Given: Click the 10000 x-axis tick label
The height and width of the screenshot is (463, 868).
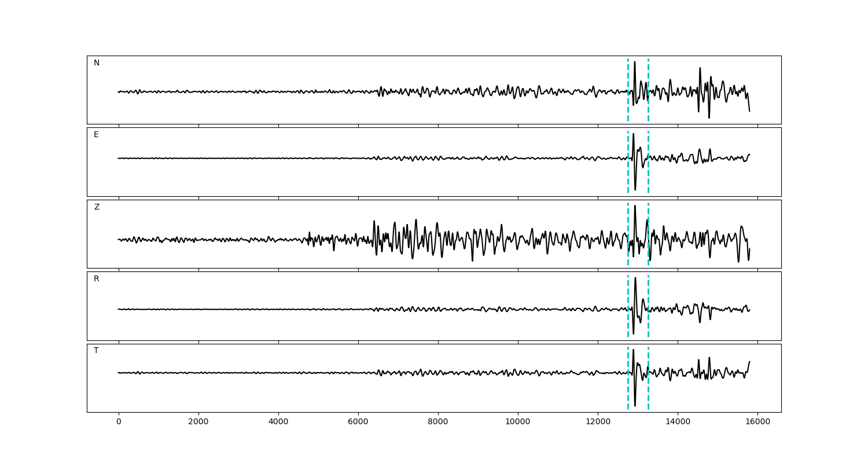Looking at the screenshot, I should click(x=518, y=422).
